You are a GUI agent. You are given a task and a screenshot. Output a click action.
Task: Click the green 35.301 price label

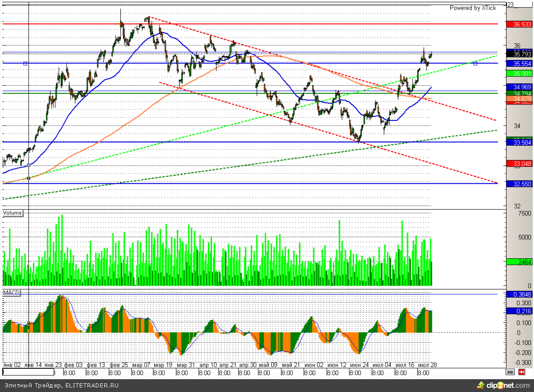pyautogui.click(x=519, y=74)
